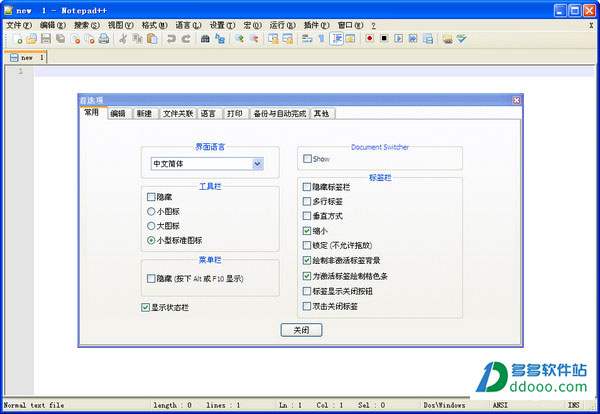Click the spell-check ABC toolbar icon
The height and width of the screenshot is (414, 600).
[x=461, y=39]
